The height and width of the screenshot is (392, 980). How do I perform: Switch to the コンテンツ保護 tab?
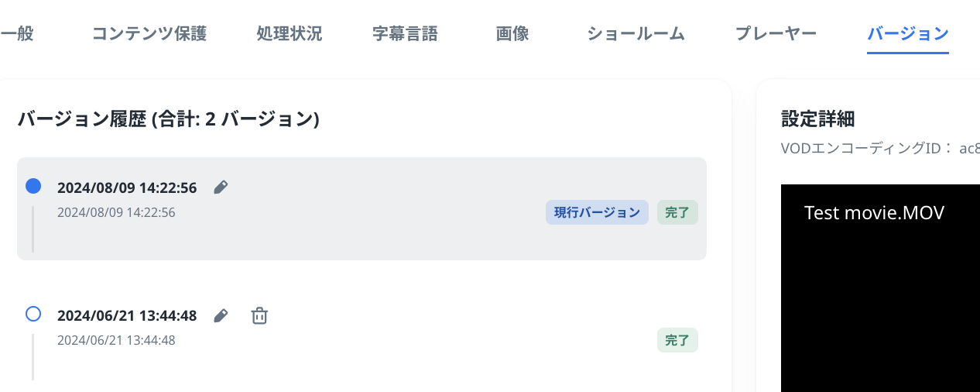(x=149, y=33)
